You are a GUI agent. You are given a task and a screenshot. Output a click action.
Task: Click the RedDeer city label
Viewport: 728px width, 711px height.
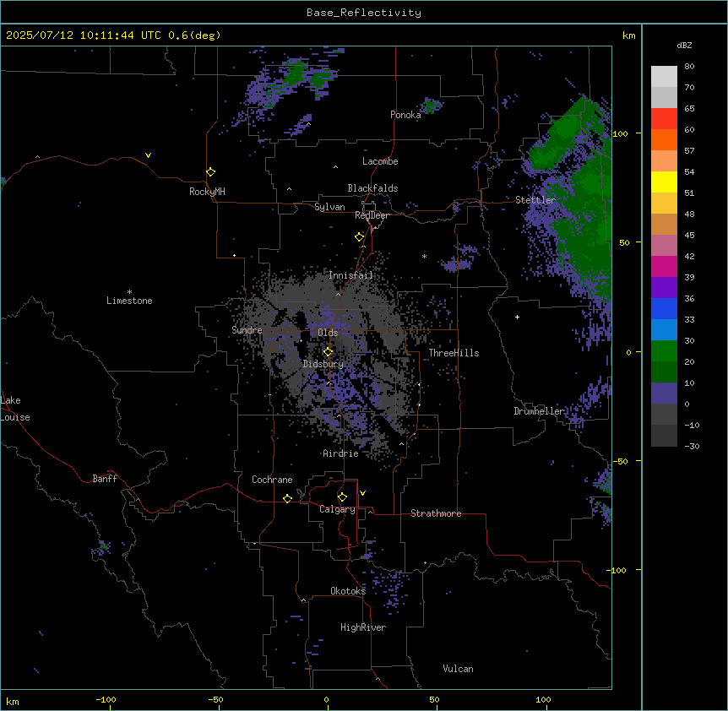[372, 215]
